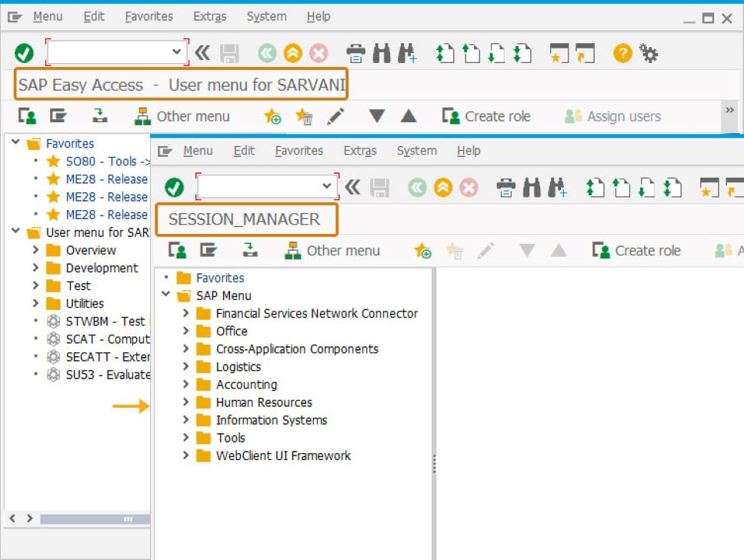Image resolution: width=744 pixels, height=560 pixels.
Task: Open the Customize Local Layout gear icon
Action: (648, 53)
